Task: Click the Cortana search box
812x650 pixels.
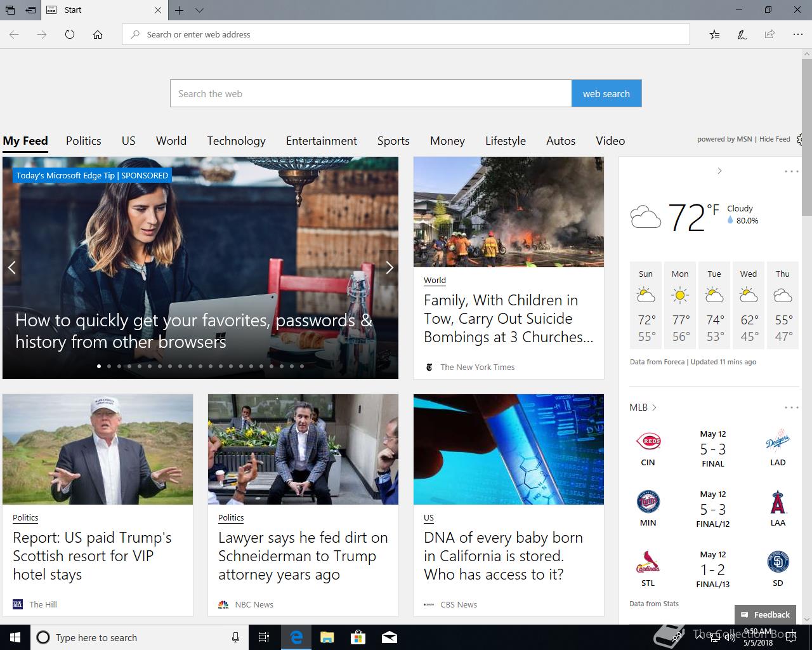Action: (x=140, y=637)
